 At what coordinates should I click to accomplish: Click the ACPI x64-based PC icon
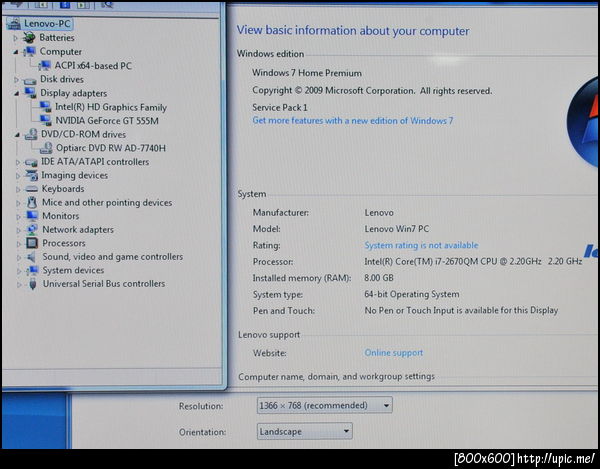[44, 66]
